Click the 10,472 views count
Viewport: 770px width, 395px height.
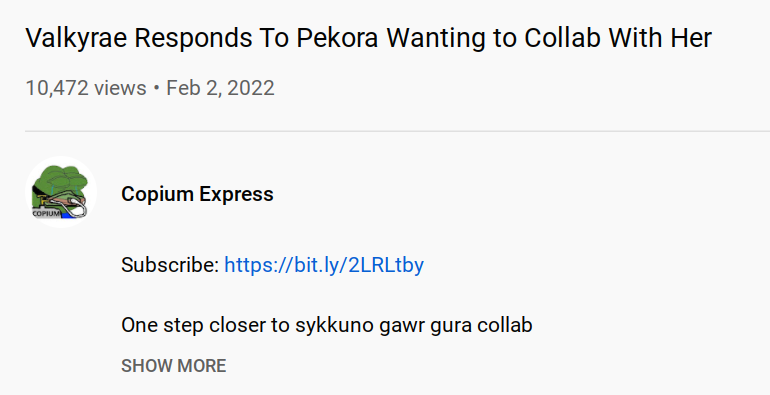[86, 88]
